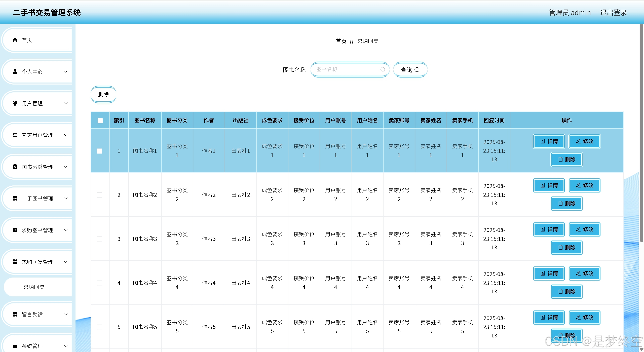Click the document icon on row 4 详情
This screenshot has width=644, height=352.
click(543, 273)
